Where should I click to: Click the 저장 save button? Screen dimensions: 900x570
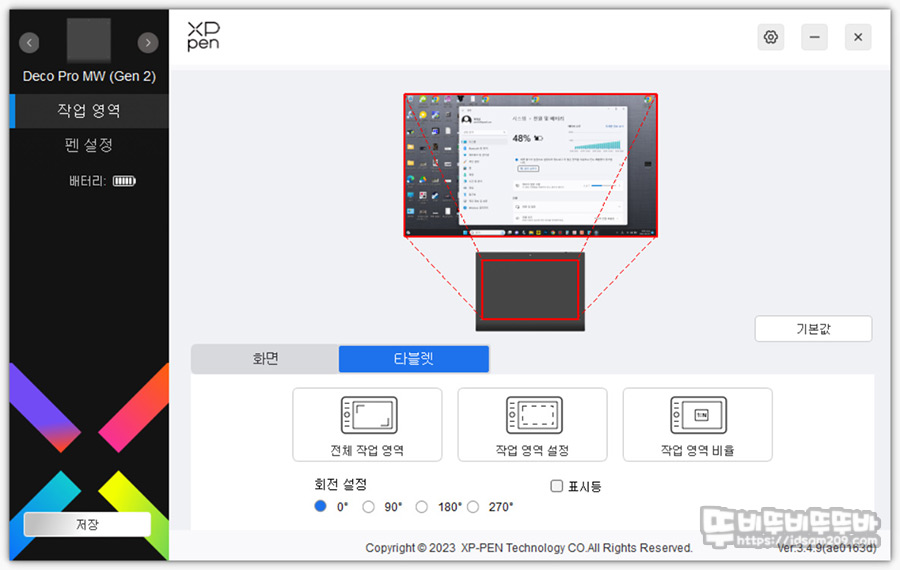(x=87, y=524)
